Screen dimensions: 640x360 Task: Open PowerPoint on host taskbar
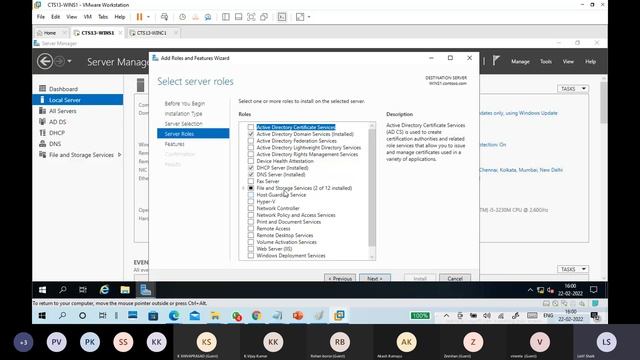click(298, 316)
